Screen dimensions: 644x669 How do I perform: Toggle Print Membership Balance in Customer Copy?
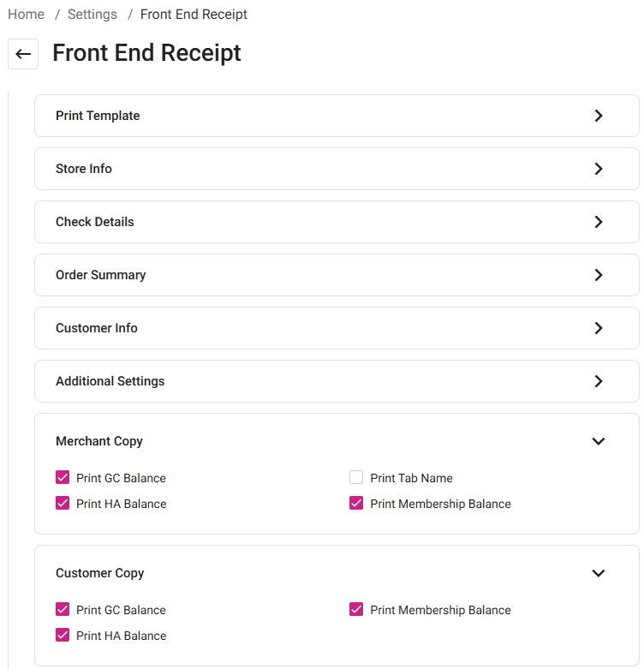pos(356,610)
